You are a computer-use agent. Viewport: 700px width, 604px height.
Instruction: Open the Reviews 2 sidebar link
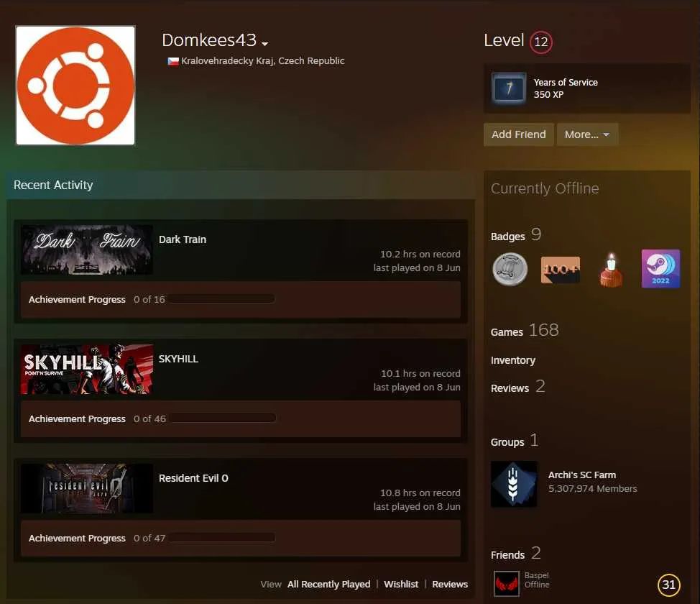tap(518, 387)
